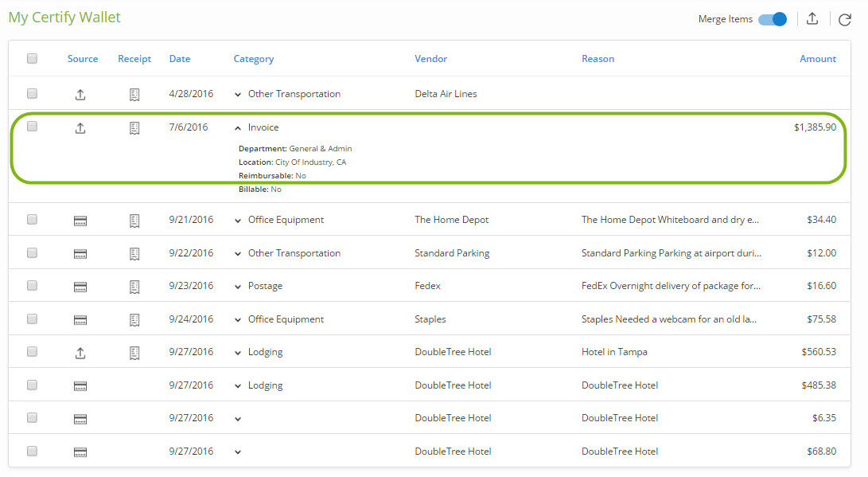Collapse the Invoice row details
The width and height of the screenshot is (868, 477).
[x=237, y=128]
